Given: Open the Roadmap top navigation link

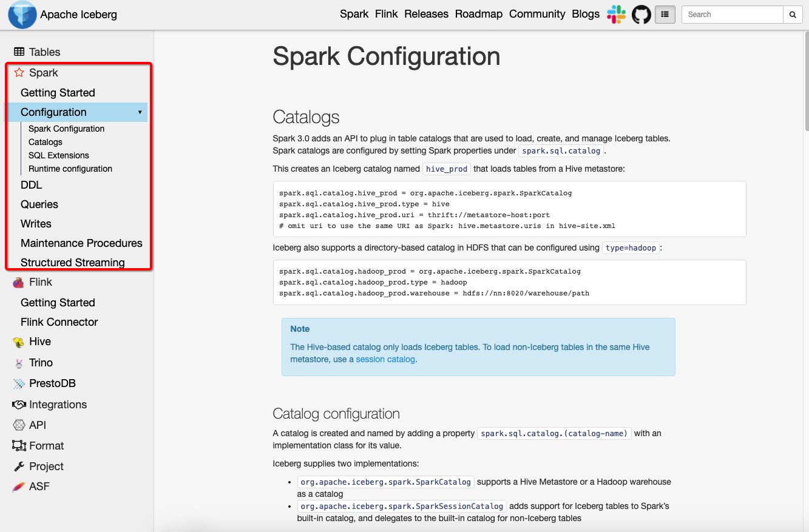Looking at the screenshot, I should pos(479,14).
